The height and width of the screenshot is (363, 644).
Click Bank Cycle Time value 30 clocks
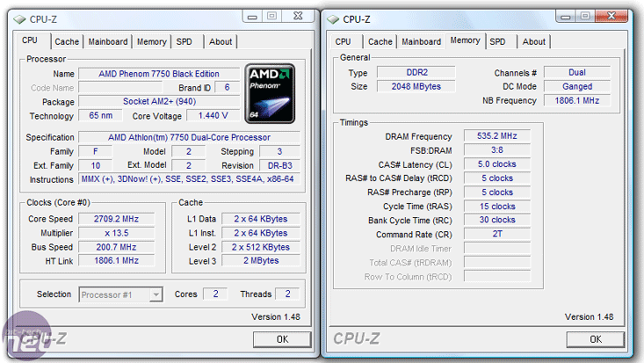coord(497,220)
